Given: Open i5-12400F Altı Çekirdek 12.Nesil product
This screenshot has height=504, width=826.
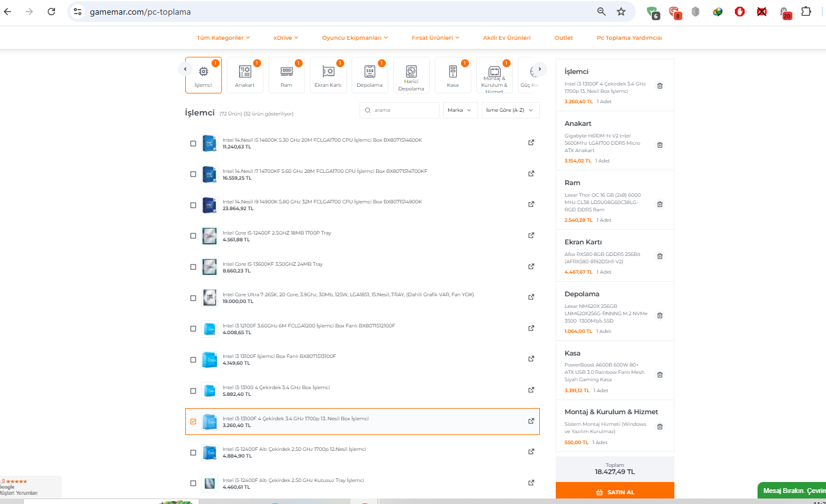Looking at the screenshot, I should pos(294,449).
